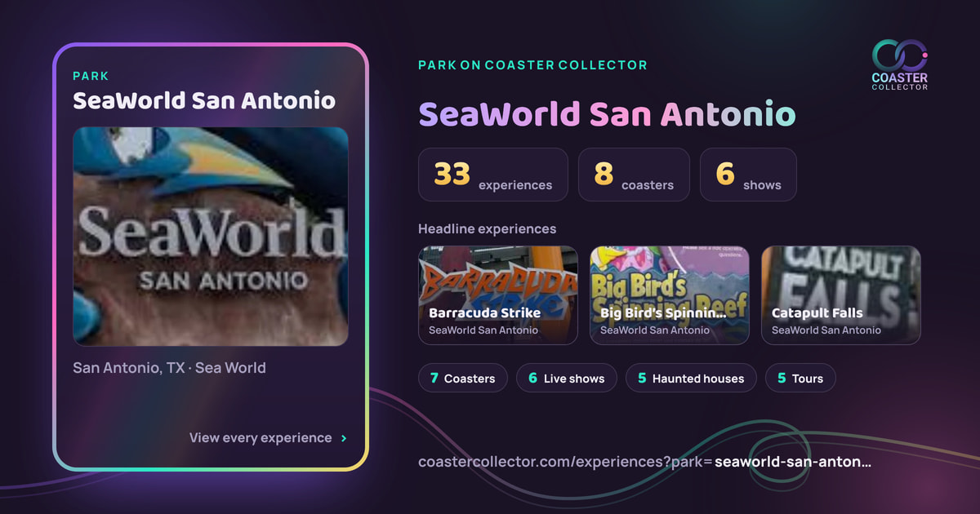Click the PARK label on the card
Image resolution: width=980 pixels, height=514 pixels.
coord(91,76)
